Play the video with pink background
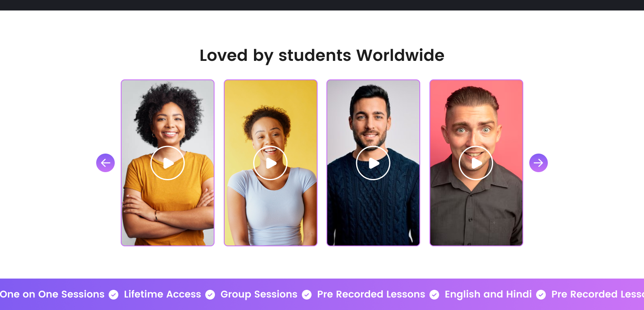 pos(476,163)
